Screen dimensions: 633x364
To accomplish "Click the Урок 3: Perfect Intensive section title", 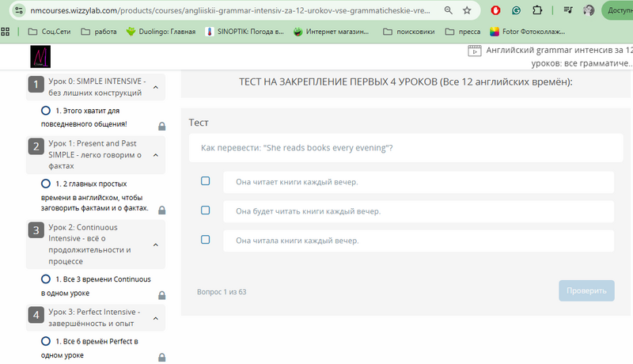I will [x=94, y=317].
